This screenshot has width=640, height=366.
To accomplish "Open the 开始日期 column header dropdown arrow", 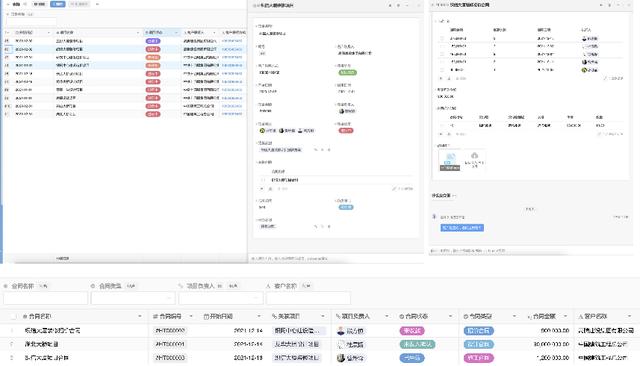I will (259, 316).
